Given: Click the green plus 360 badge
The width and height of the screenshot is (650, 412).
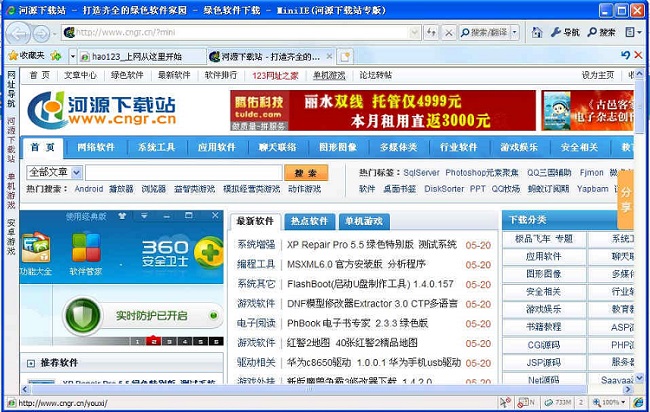Looking at the screenshot, I should coord(209,253).
